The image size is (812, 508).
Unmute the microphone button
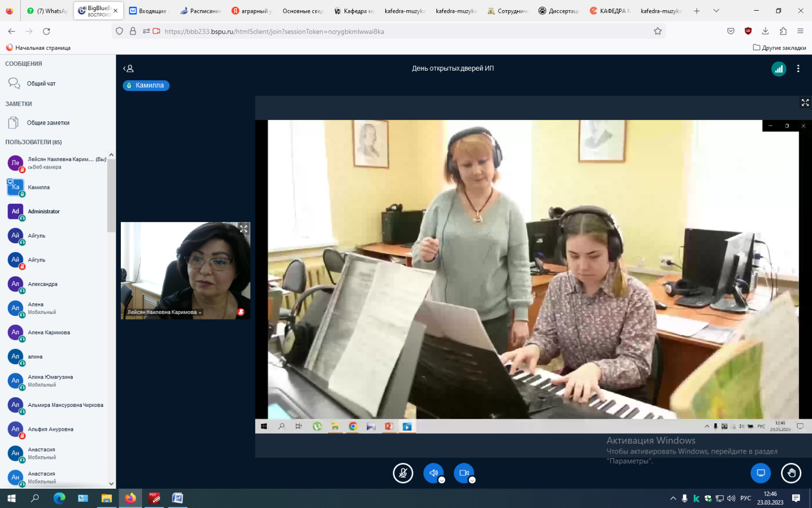403,473
